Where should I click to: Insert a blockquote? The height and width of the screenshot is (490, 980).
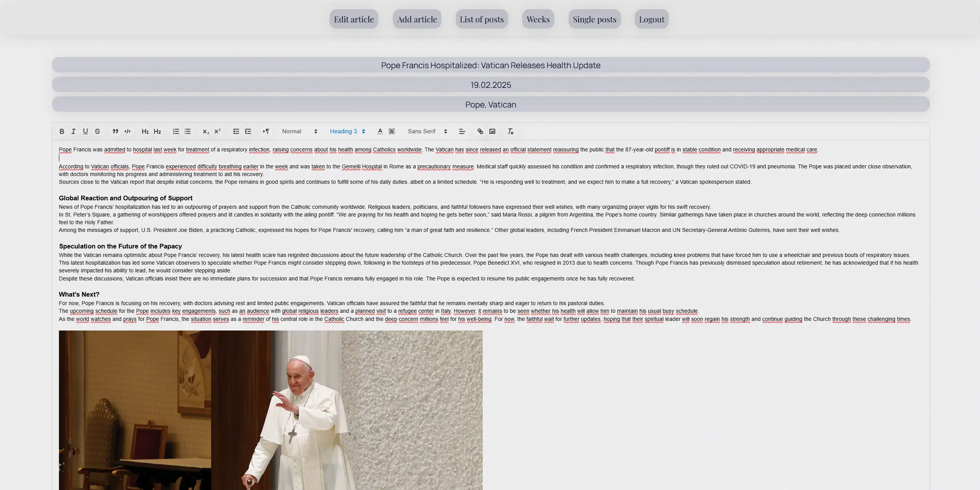tap(115, 131)
